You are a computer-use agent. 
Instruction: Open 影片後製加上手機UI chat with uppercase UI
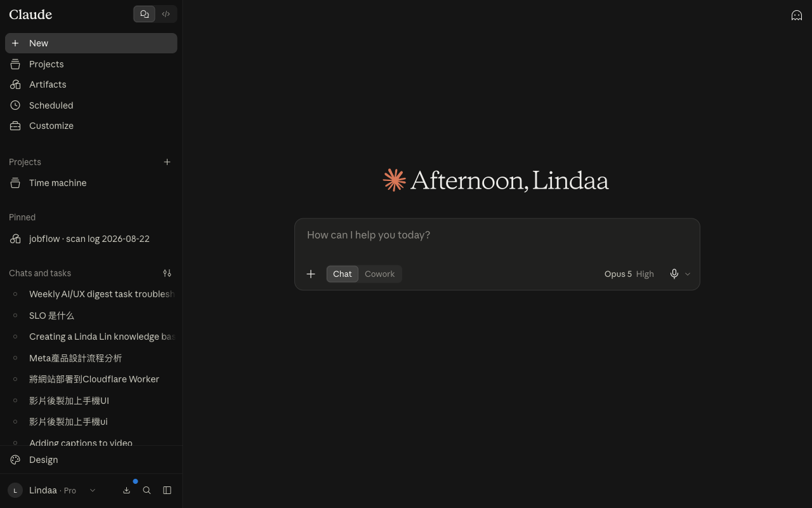(91, 401)
